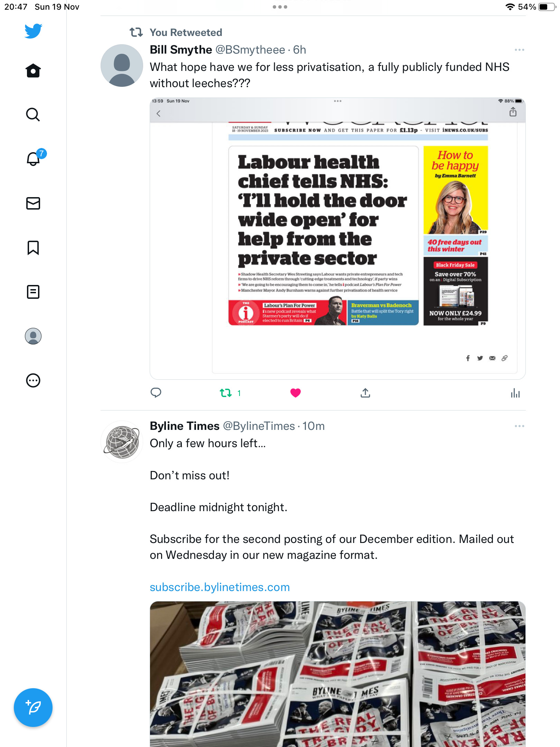
Task: Reply to Bill Smythe's tweet
Action: tap(156, 393)
